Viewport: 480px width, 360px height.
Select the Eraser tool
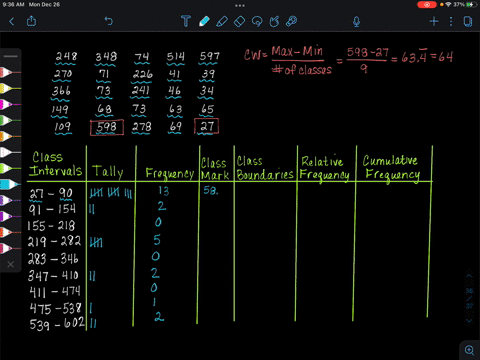pos(239,22)
